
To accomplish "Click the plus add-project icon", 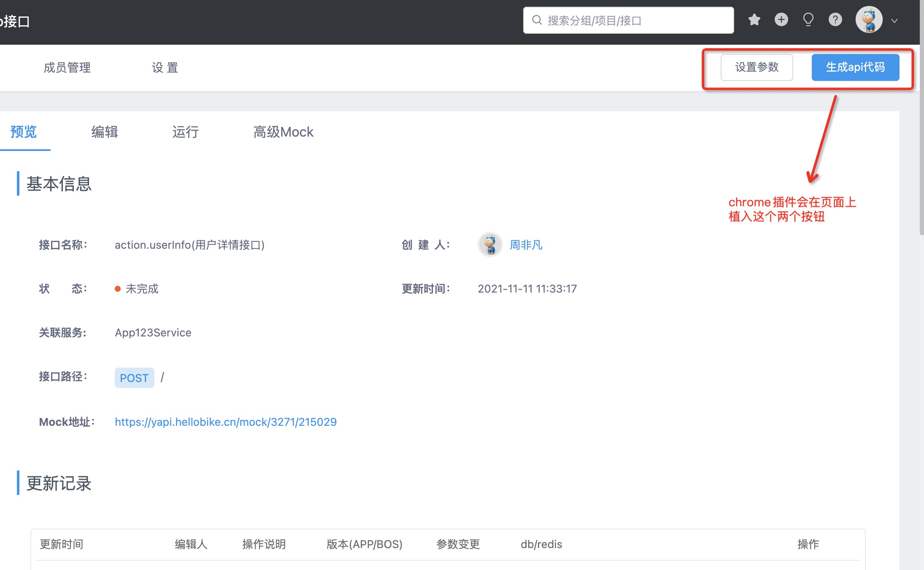I will [x=781, y=20].
